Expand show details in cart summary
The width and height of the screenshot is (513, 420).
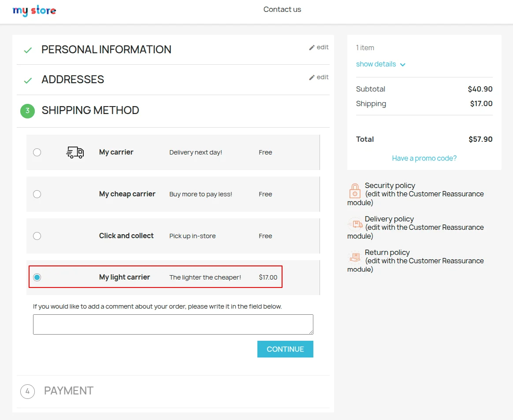pos(380,64)
